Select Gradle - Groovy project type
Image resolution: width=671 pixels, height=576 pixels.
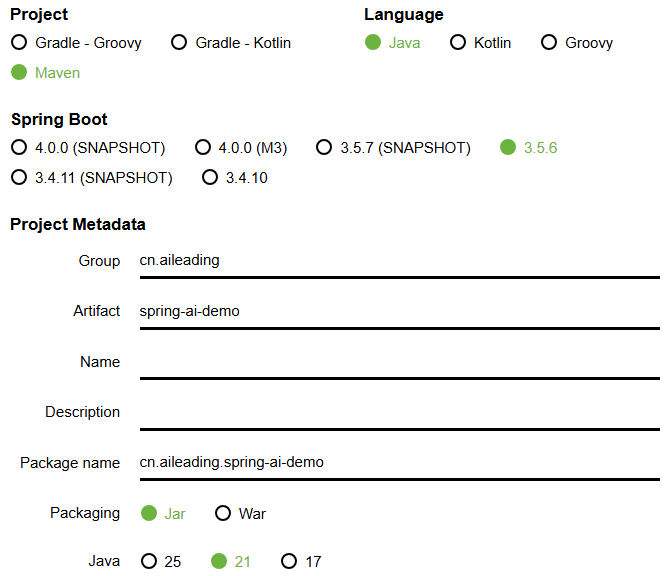point(19,43)
